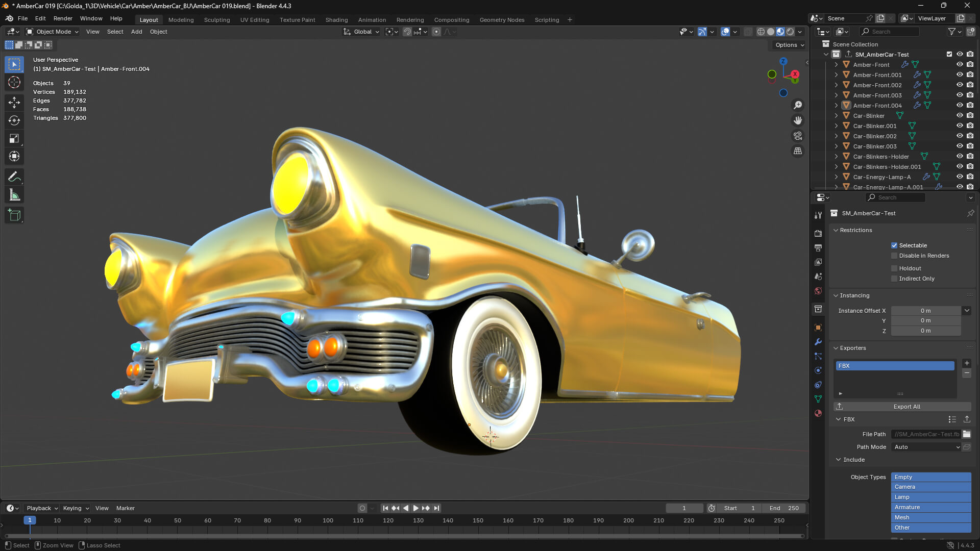Open the Render menu
Screen dimensions: 980x551
pyautogui.click(x=63, y=18)
